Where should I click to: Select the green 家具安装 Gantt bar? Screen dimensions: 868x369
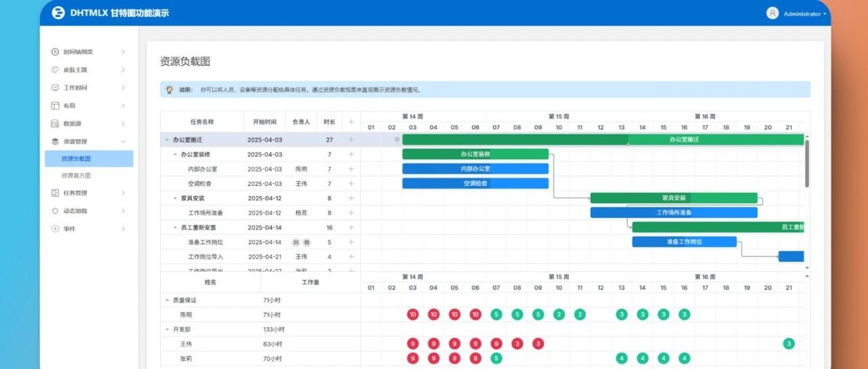click(673, 198)
